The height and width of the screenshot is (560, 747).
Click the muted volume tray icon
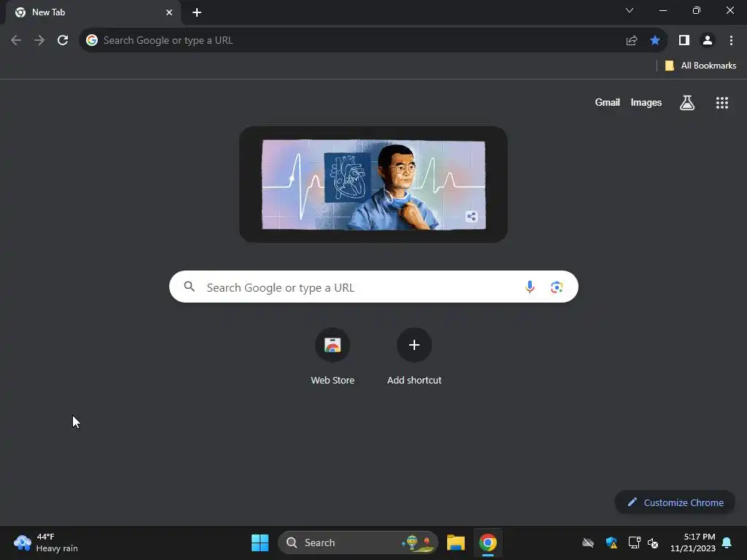coord(653,542)
